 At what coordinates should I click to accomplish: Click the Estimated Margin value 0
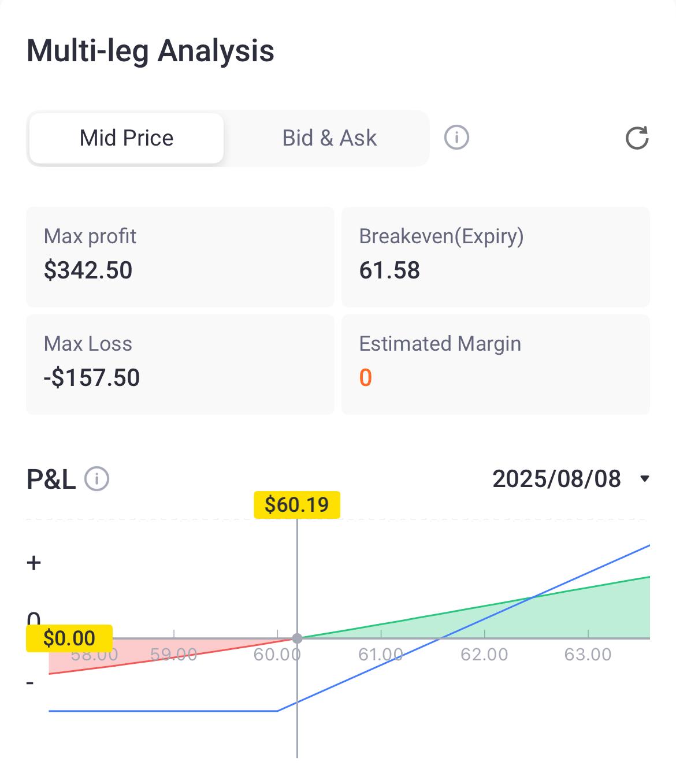tap(366, 378)
